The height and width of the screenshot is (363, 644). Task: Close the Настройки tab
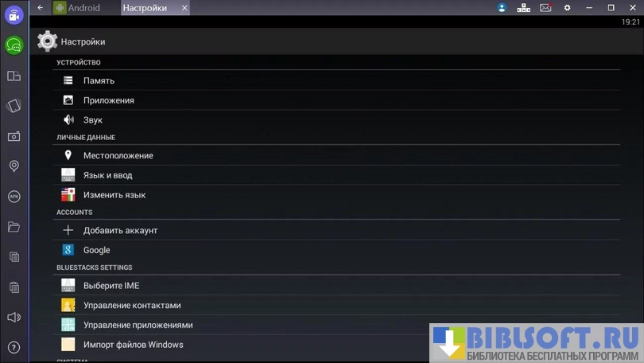[184, 8]
